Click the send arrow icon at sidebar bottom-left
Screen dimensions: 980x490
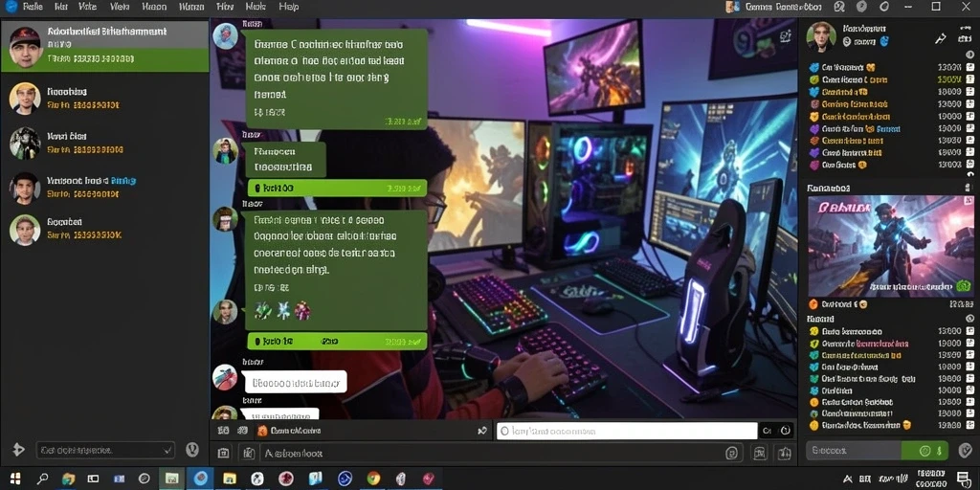pyautogui.click(x=18, y=450)
